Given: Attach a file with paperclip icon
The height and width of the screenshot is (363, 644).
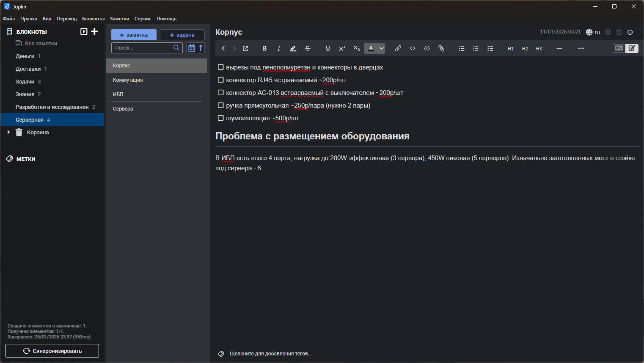Looking at the screenshot, I should point(441,48).
